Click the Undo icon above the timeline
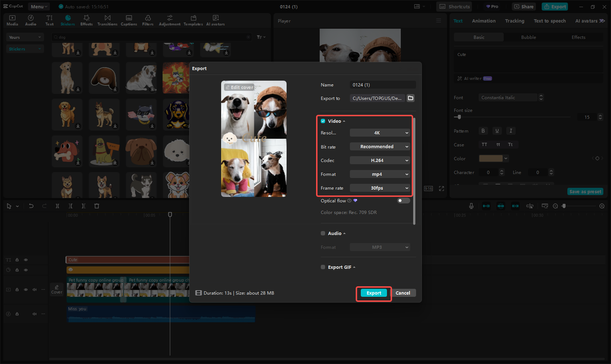 (x=31, y=206)
